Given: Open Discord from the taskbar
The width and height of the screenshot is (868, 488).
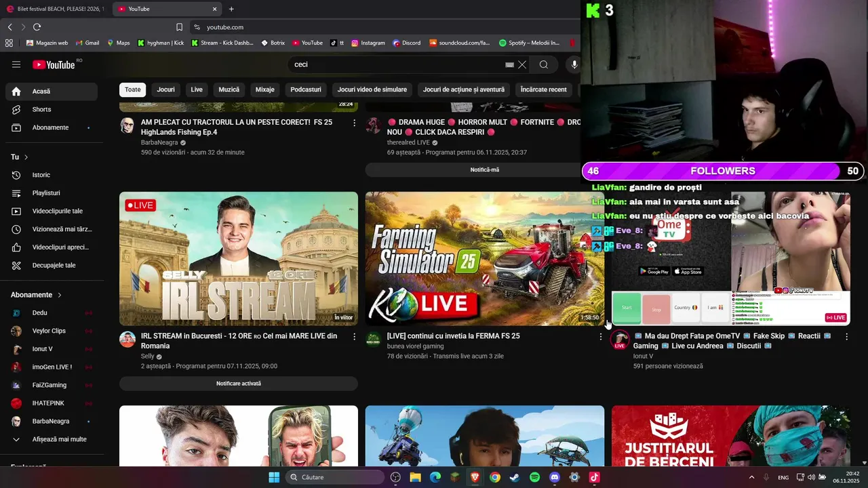Looking at the screenshot, I should click(x=555, y=477).
